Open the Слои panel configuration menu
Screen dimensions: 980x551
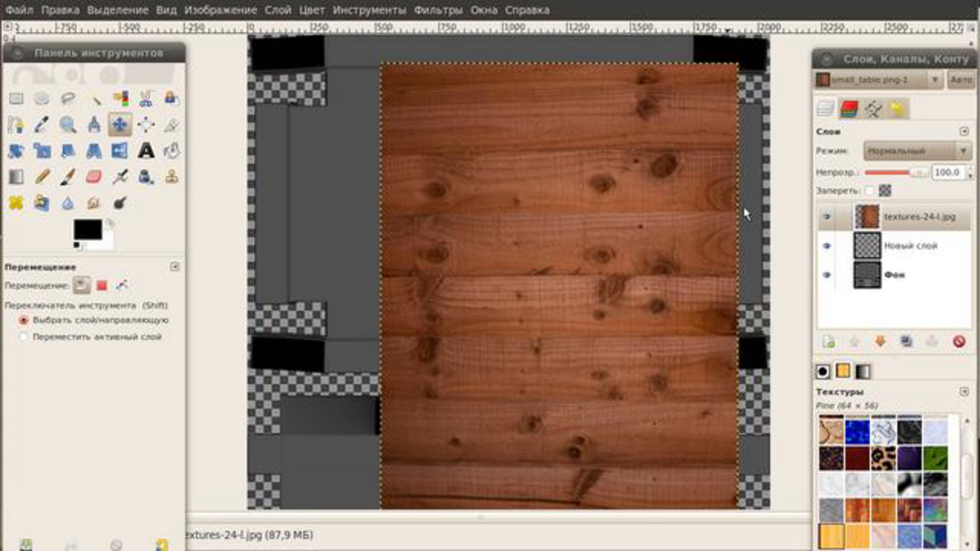point(964,131)
